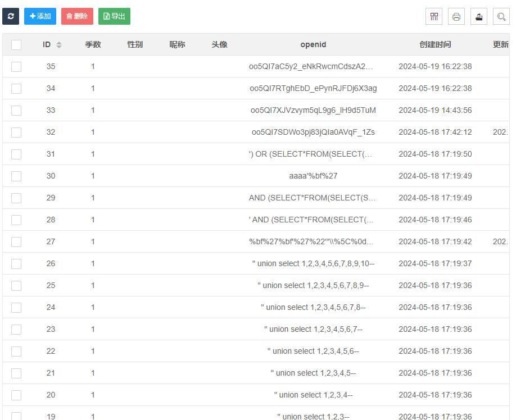Viewport: 516px width, 420px height.
Task: Click the 创建时间 column header
Action: click(x=434, y=44)
